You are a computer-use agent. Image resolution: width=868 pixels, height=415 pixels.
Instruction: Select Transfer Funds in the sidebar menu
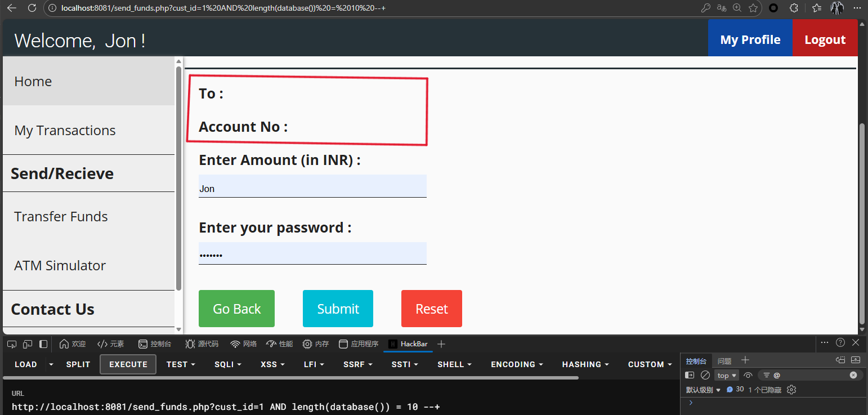[x=61, y=217]
